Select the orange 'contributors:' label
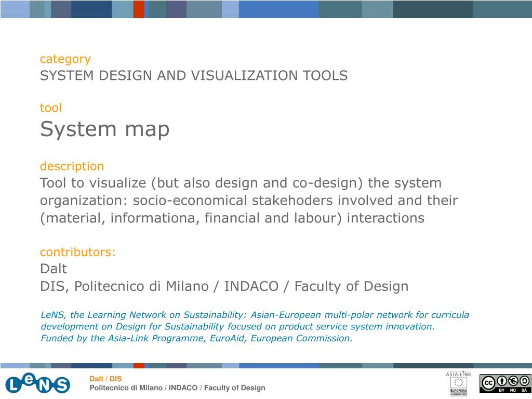532x399 pixels. pyautogui.click(x=78, y=252)
